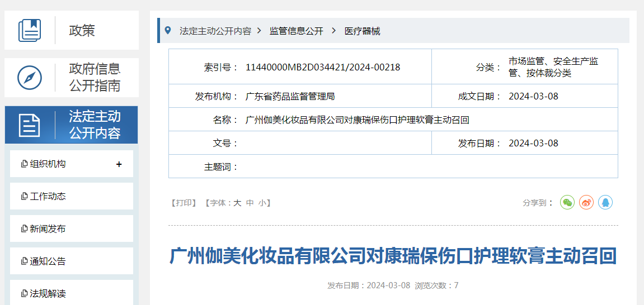The image size is (644, 305).
Task: Open the 政策 section icon
Action: 30,30
